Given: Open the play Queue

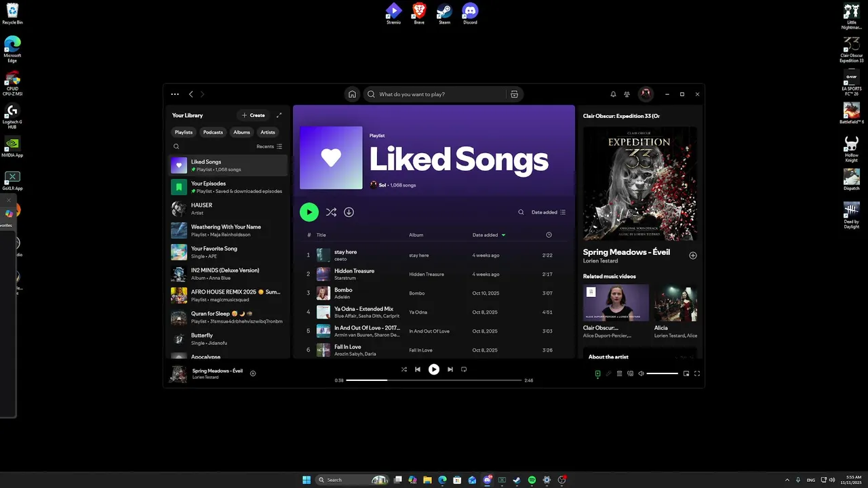Looking at the screenshot, I should click(619, 373).
